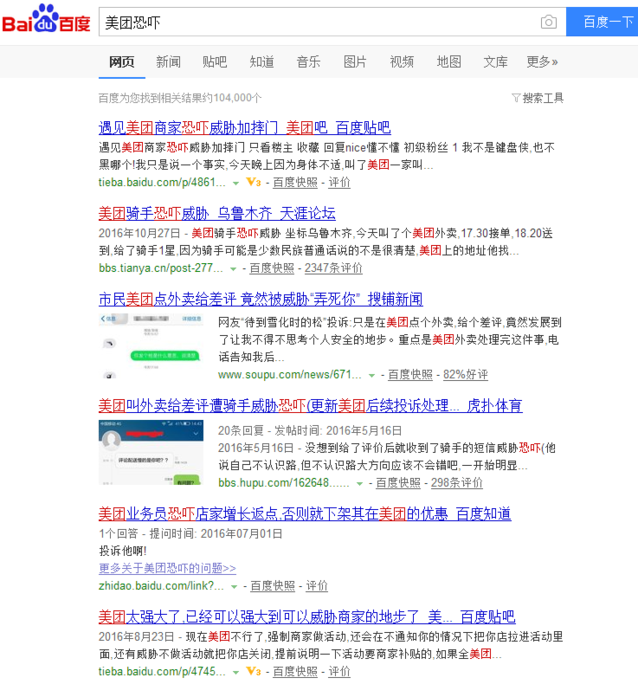Open result 市民美团点外卖给差评 搜铺新闻
Screen dimensions: 638x684
click(x=261, y=299)
